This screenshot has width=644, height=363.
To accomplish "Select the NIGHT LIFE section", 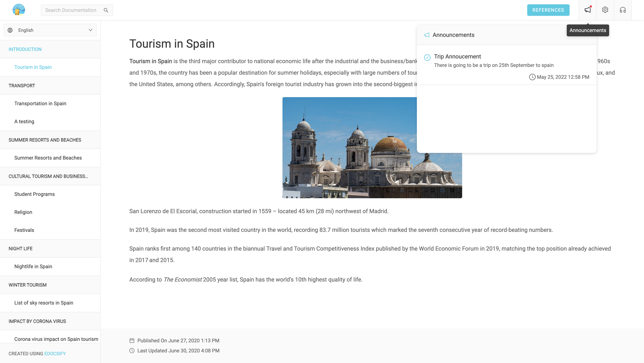I will [x=50, y=249].
